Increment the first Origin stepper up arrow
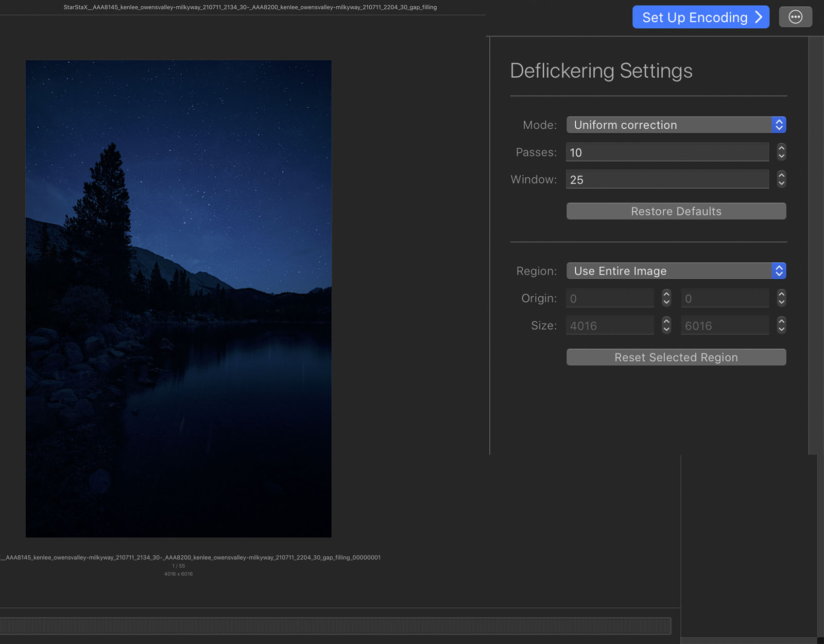 tap(666, 294)
